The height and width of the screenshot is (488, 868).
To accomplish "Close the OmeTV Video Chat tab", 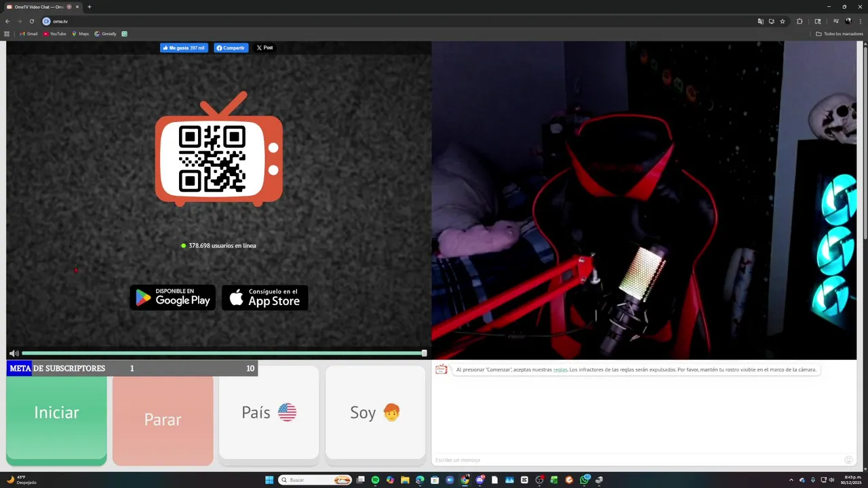I will click(x=77, y=7).
